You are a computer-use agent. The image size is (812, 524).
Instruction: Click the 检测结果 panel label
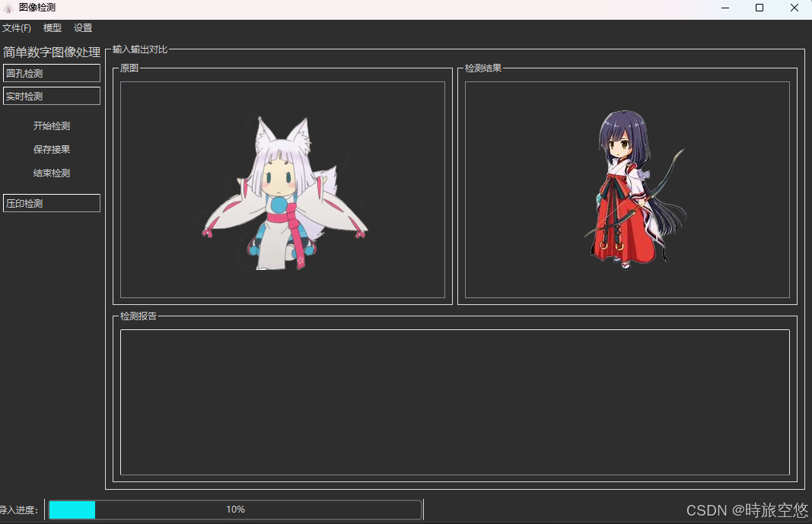(483, 68)
